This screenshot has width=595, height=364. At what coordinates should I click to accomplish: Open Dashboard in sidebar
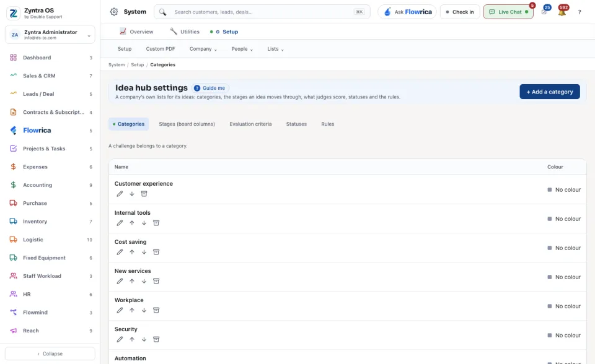50,58
